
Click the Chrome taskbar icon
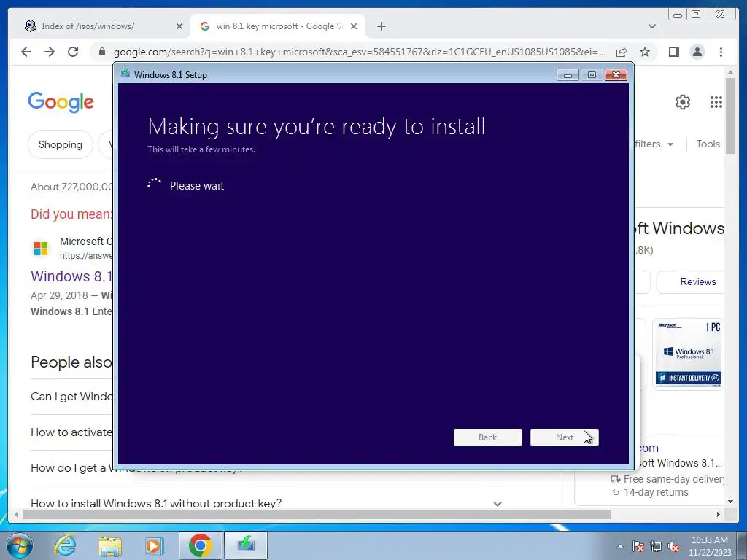click(200, 545)
